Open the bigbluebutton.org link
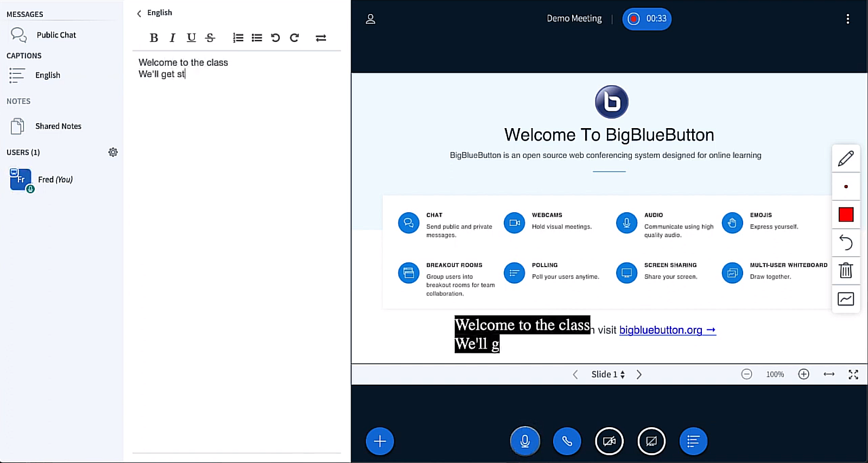868x463 pixels. point(667,330)
